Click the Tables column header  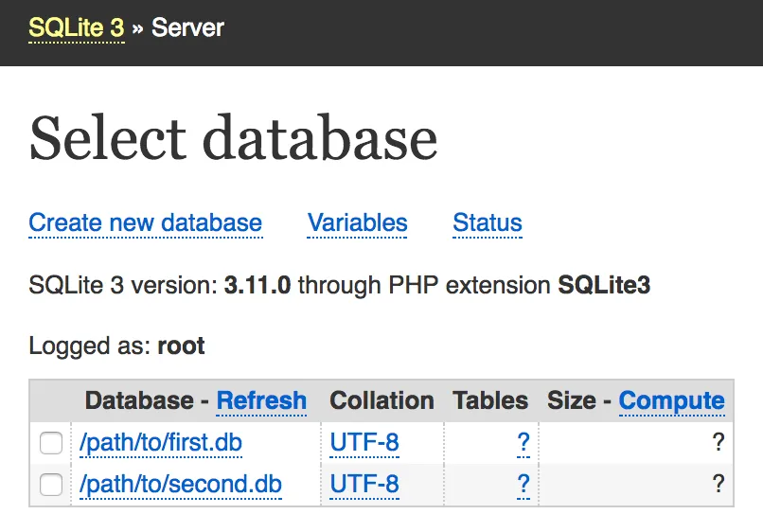(490, 400)
